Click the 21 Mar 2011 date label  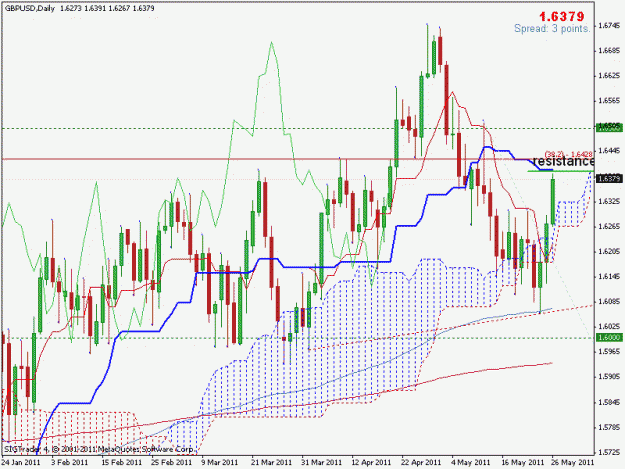click(x=271, y=462)
